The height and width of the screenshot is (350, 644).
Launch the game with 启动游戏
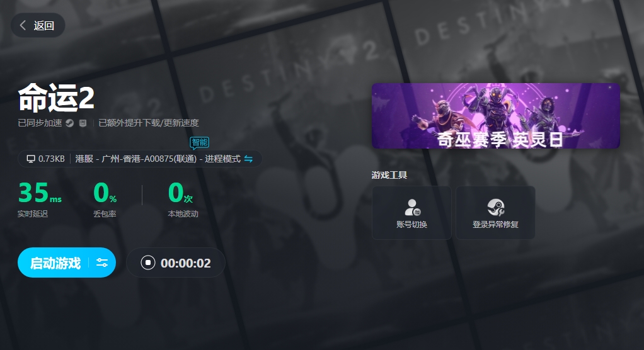[55, 263]
